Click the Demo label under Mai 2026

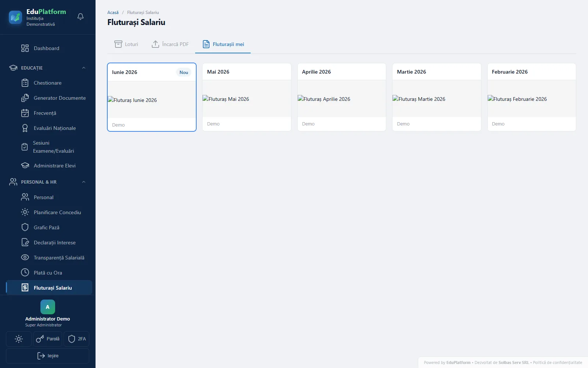213,124
